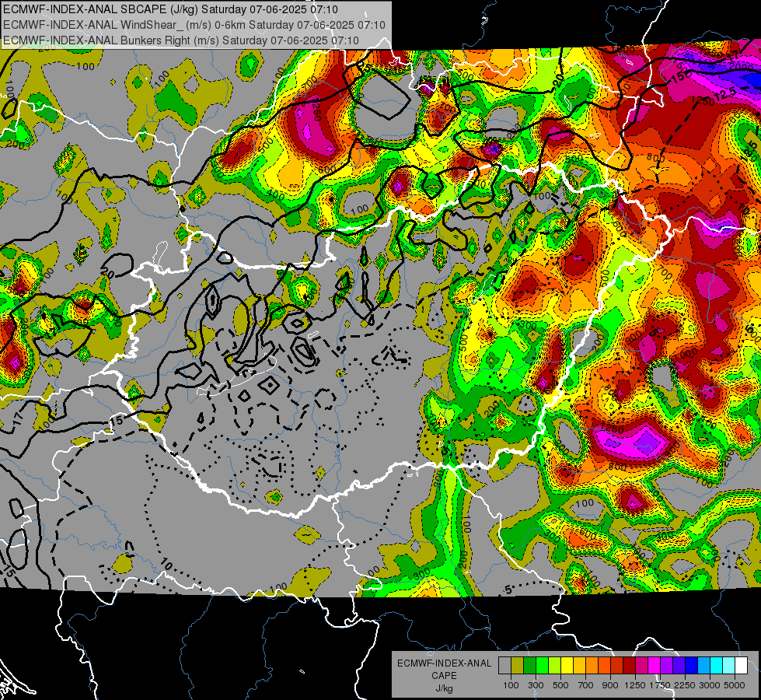Click the Bunkers Right title line
Screen dimensions: 761x700
(x=182, y=40)
